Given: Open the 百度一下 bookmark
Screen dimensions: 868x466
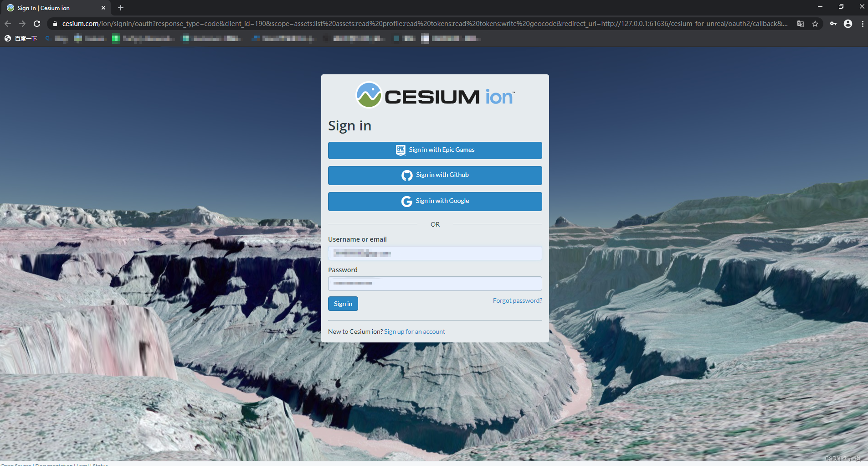Looking at the screenshot, I should click(21, 38).
